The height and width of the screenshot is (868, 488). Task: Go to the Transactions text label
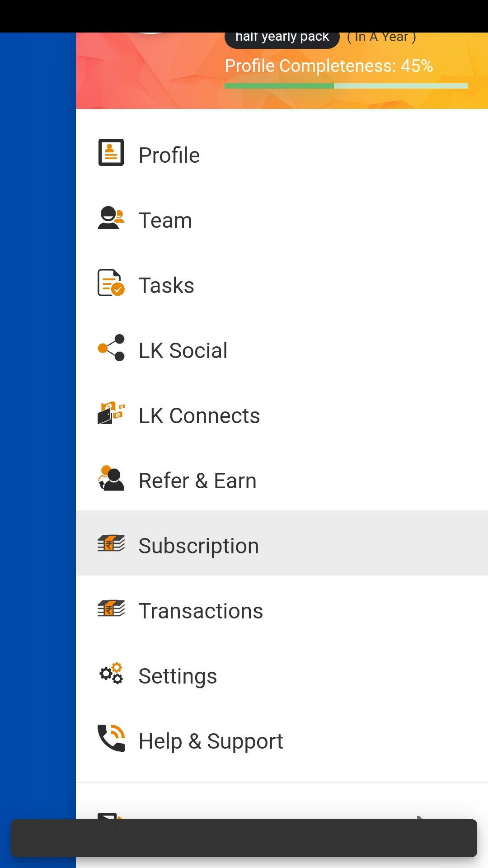pos(201,611)
